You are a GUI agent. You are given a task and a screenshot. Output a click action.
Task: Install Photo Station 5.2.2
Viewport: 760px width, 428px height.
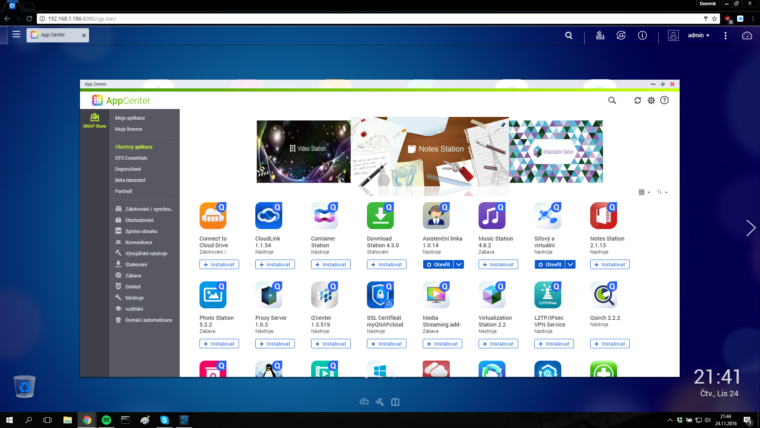coord(219,344)
